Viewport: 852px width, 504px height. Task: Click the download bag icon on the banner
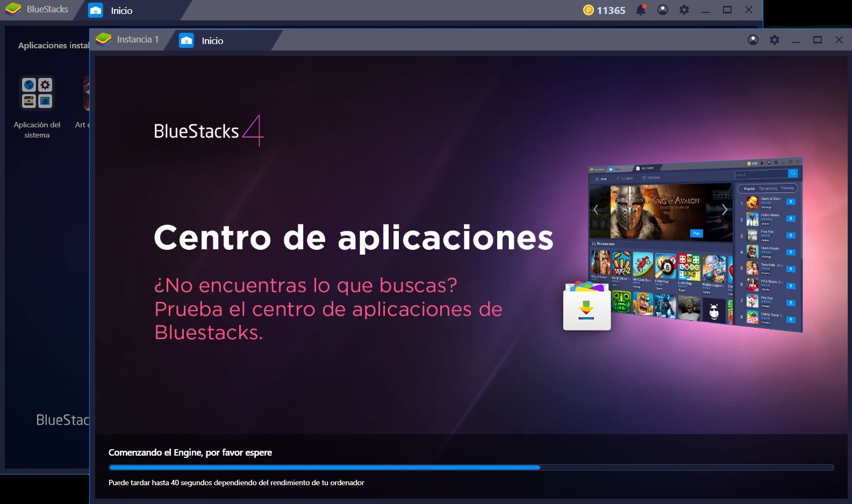[x=586, y=306]
